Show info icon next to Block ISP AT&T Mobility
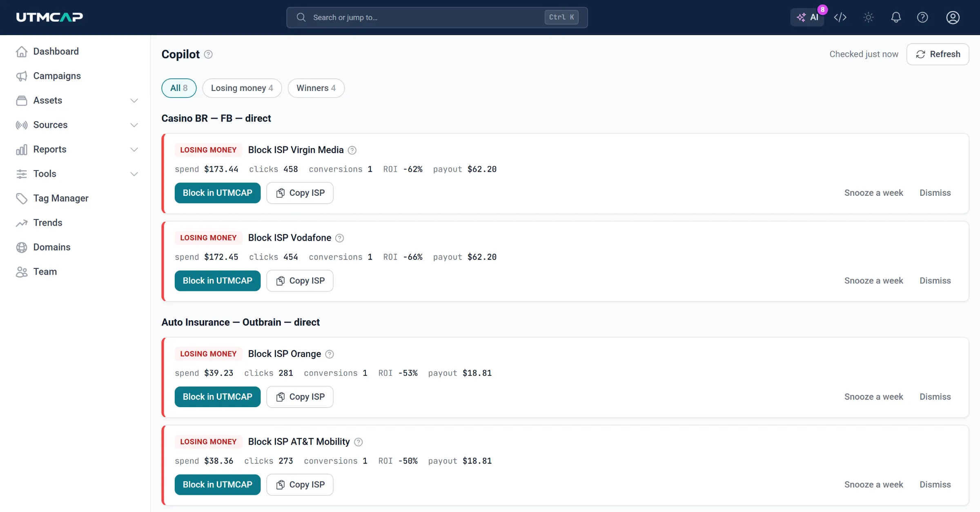The height and width of the screenshot is (512, 980). (x=358, y=442)
